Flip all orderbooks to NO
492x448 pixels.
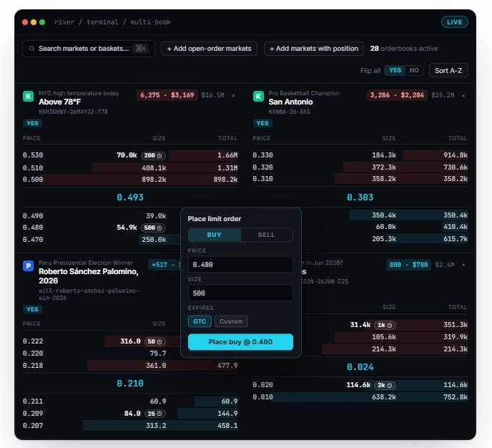tap(414, 70)
